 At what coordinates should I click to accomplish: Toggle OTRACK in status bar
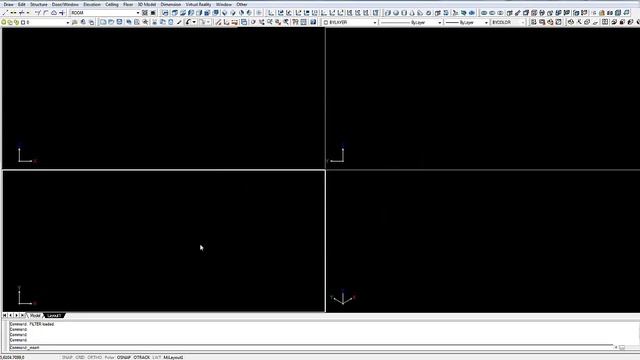[142, 358]
